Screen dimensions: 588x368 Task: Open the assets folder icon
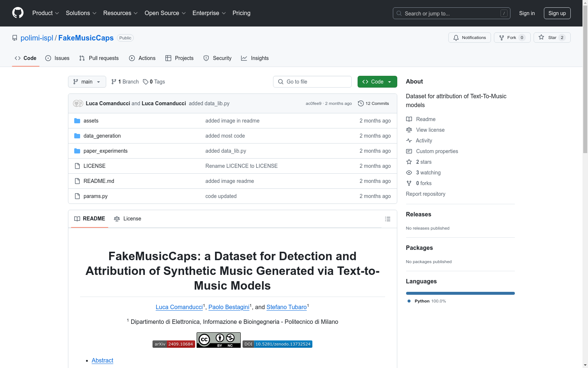coord(77,121)
